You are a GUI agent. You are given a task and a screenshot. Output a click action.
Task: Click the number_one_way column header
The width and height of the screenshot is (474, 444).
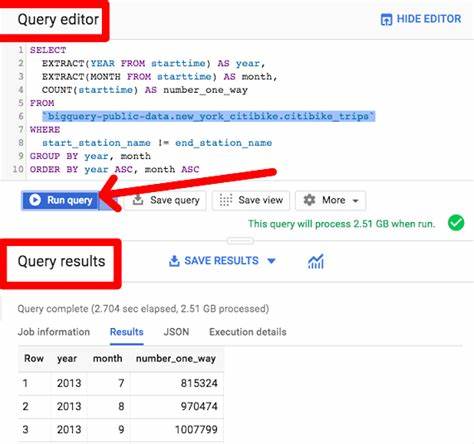pos(176,359)
